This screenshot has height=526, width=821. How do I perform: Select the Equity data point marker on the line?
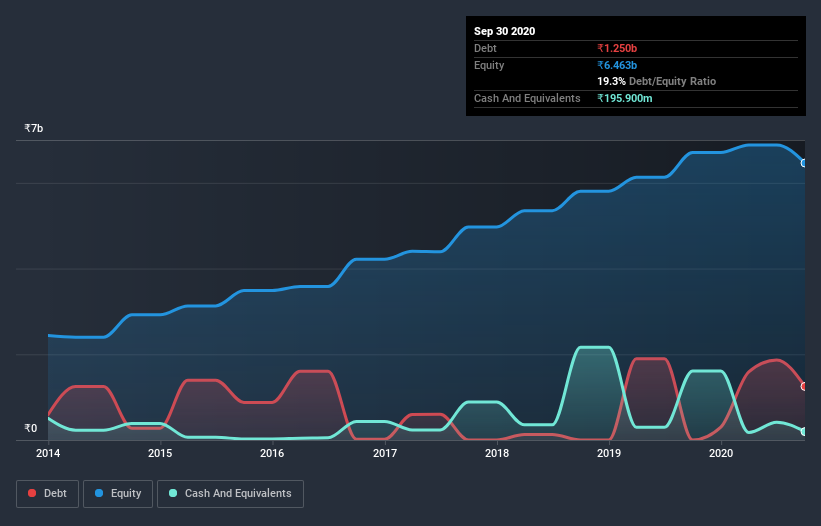pos(804,163)
